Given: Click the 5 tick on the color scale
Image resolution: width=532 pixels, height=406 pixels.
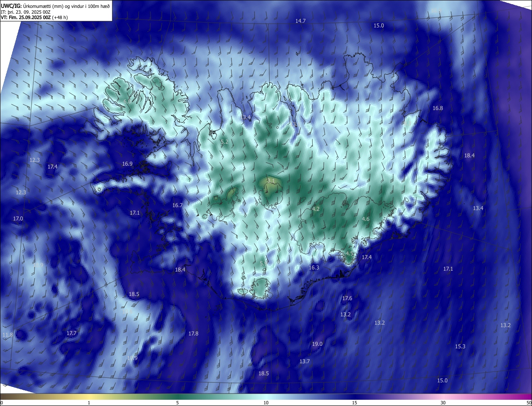Looking at the screenshot, I should [177, 403].
